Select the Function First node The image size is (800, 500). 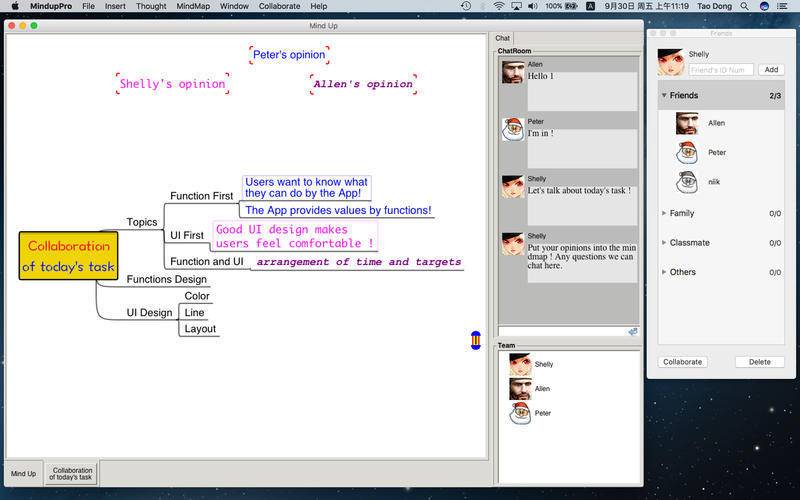coord(202,196)
